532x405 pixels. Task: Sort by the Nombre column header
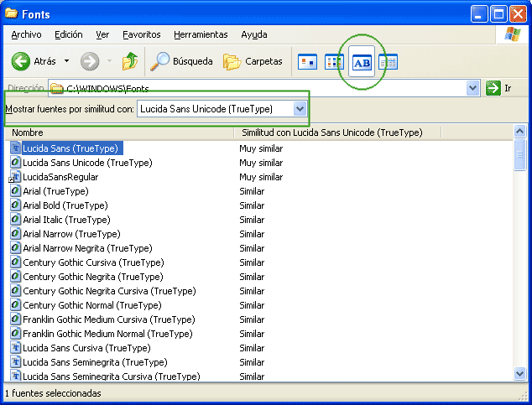119,132
